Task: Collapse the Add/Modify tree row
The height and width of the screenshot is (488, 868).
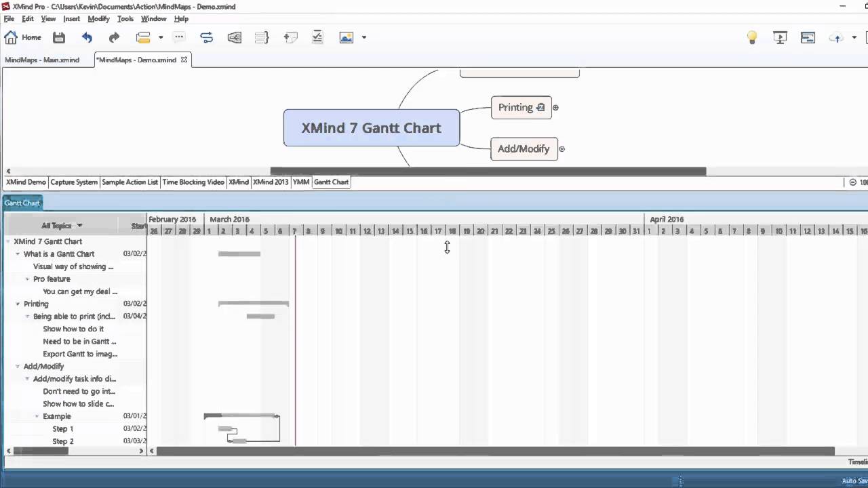Action: click(18, 367)
